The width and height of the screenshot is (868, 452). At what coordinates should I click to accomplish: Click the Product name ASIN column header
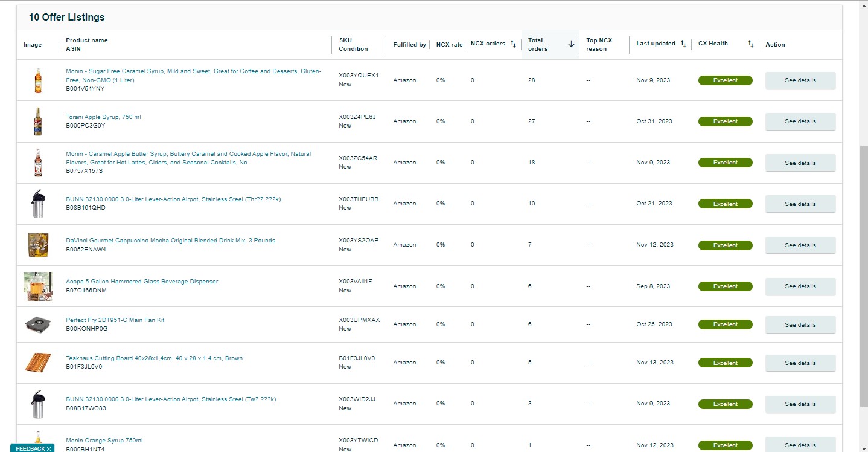(87, 45)
